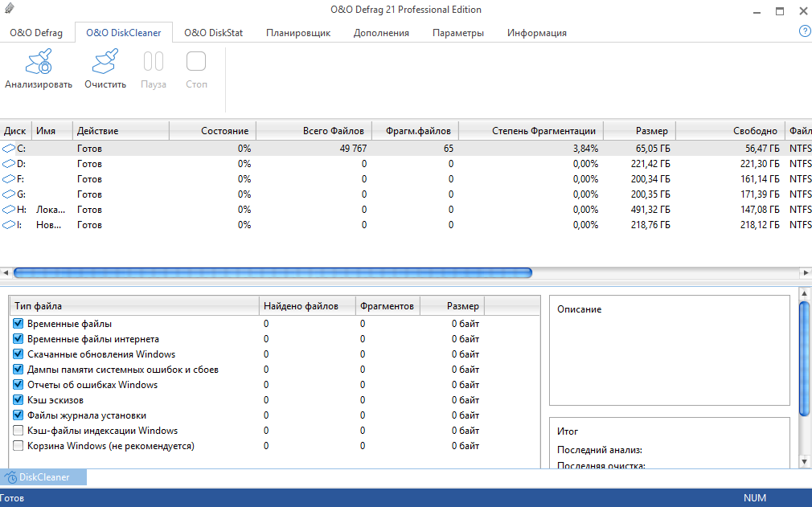The height and width of the screenshot is (507, 812).
Task: Click the drive icon for disk F:
Action: point(9,179)
